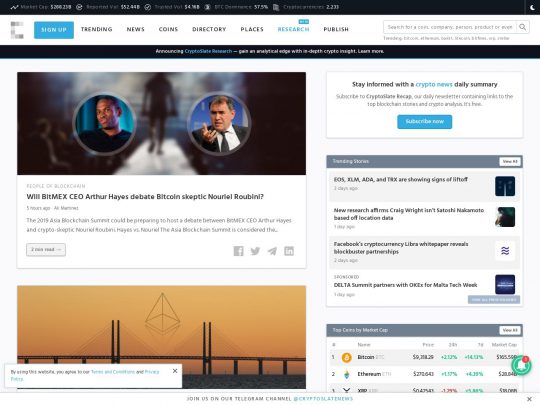Open the 2 min read button

coord(46,249)
